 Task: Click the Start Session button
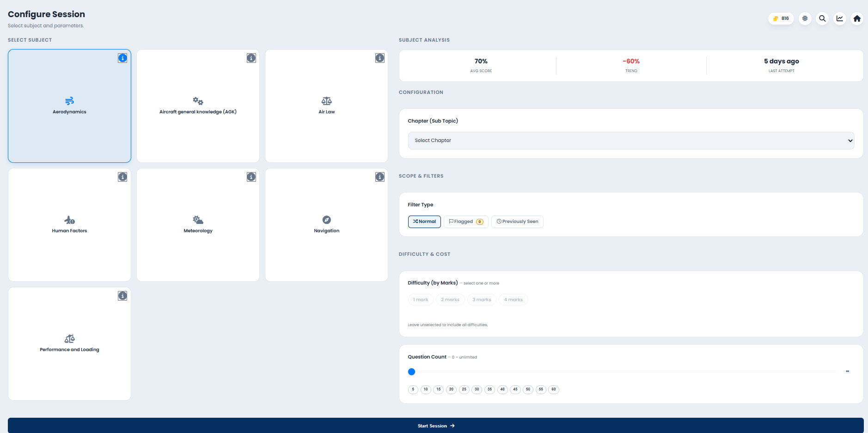(x=436, y=426)
